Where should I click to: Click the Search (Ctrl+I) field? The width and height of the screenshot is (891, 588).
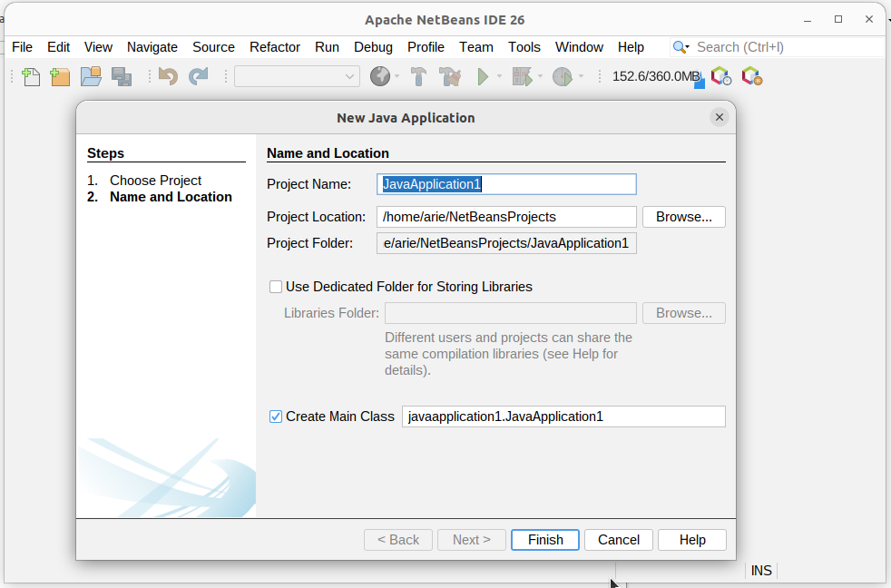(788, 47)
